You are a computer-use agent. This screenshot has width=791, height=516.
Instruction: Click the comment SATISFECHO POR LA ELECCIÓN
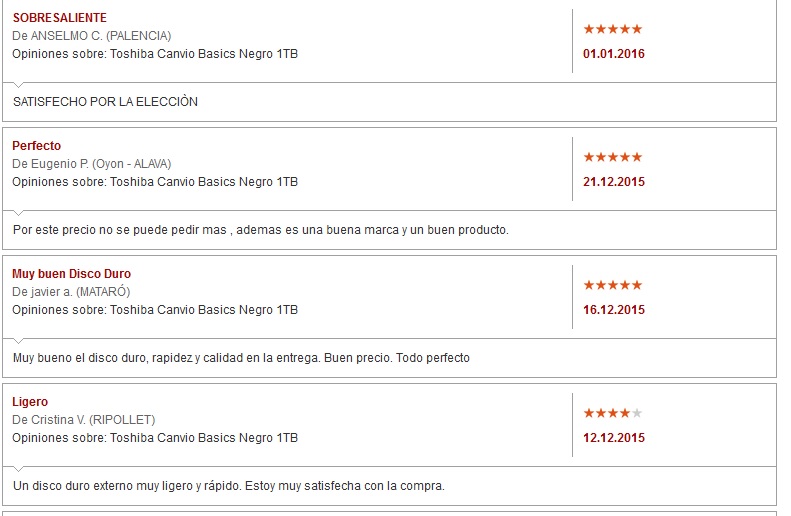(x=105, y=102)
